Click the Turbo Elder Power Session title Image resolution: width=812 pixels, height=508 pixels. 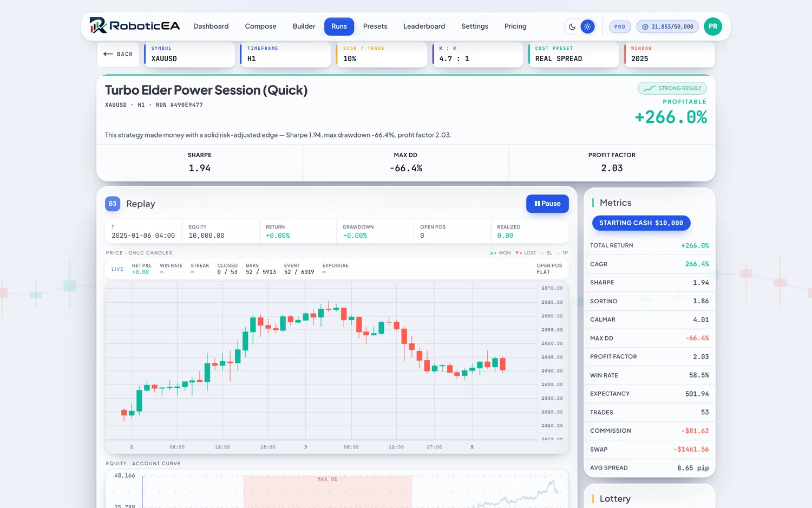(206, 90)
